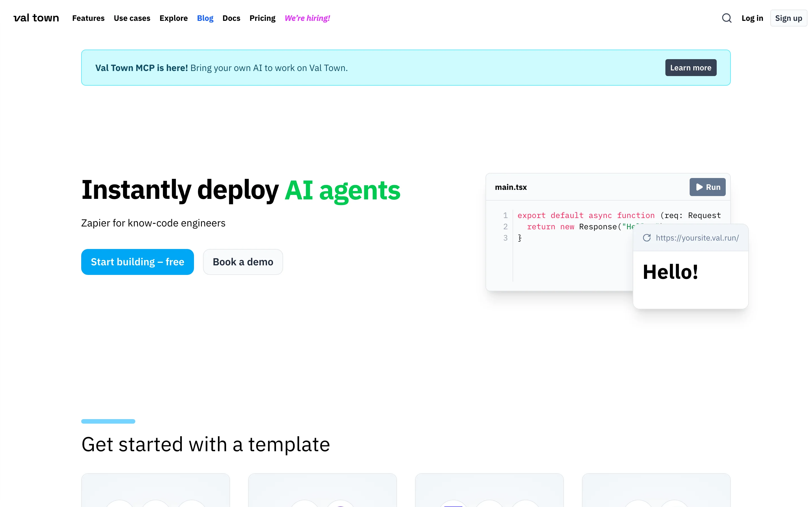The height and width of the screenshot is (507, 812).
Task: Open the site search magnifier icon
Action: tap(727, 18)
